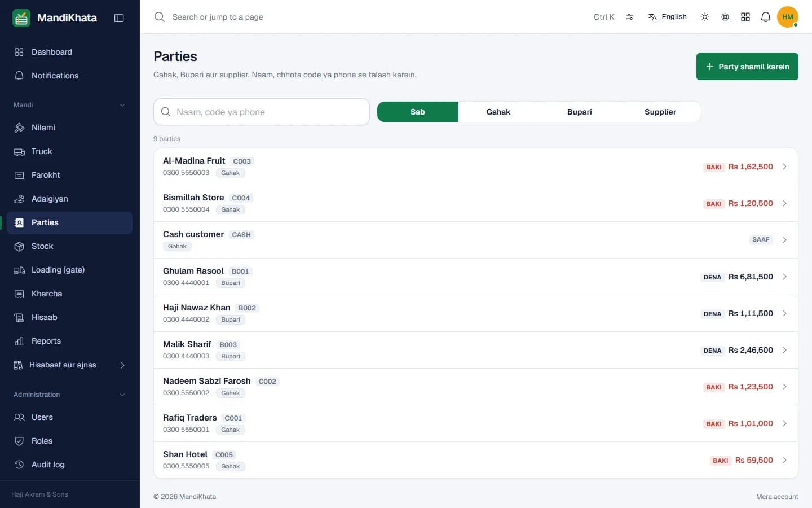Click Malik Sharif balance Rs 2,46,500

[x=751, y=350]
